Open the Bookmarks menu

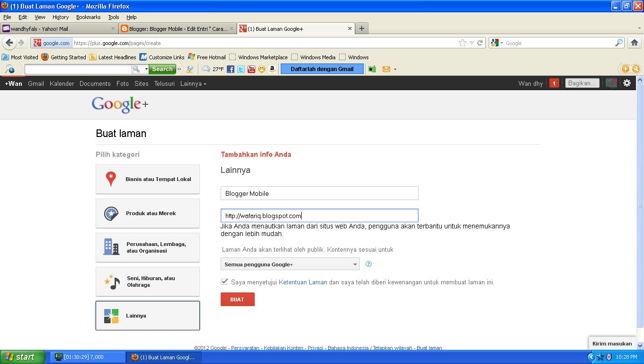(x=88, y=17)
